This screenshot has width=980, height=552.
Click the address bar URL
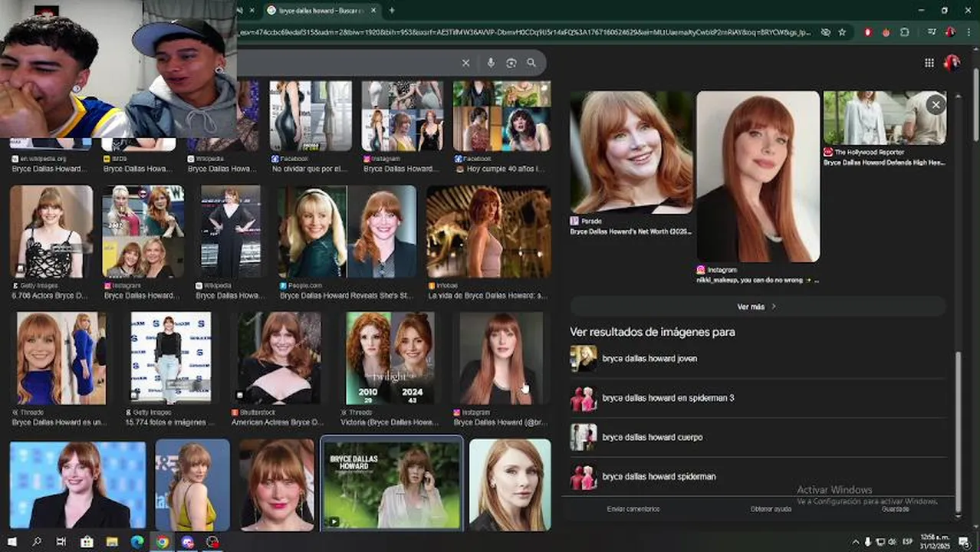525,32
